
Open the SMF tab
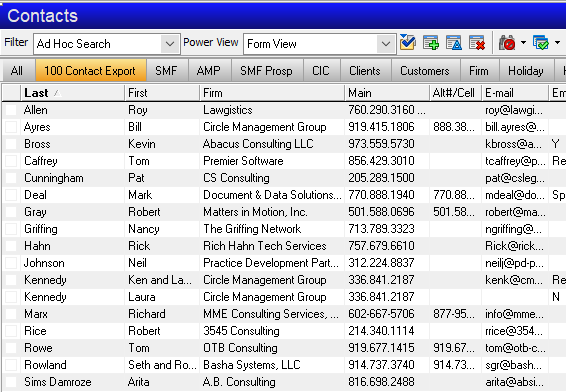coord(166,71)
